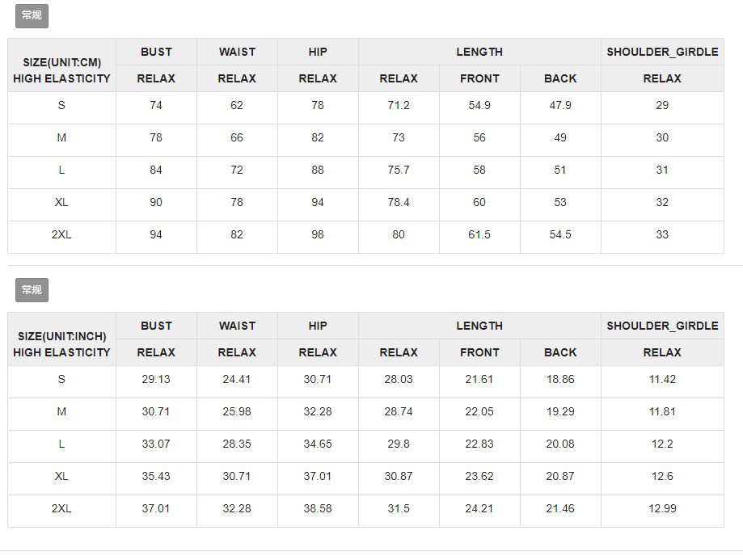Click the BUST header in the CM table
This screenshot has height=560, width=743.
pyautogui.click(x=156, y=52)
